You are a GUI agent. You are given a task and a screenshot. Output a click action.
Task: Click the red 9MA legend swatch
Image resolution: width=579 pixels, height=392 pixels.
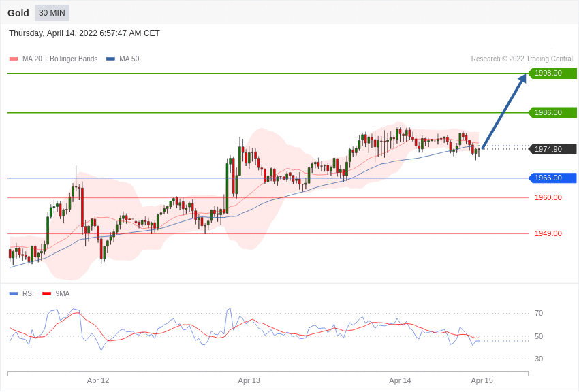point(47,294)
